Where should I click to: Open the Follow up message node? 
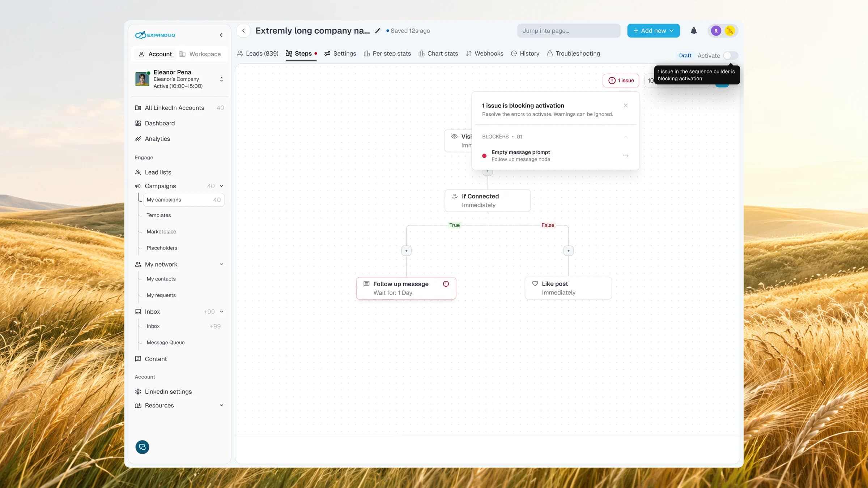[x=406, y=288]
